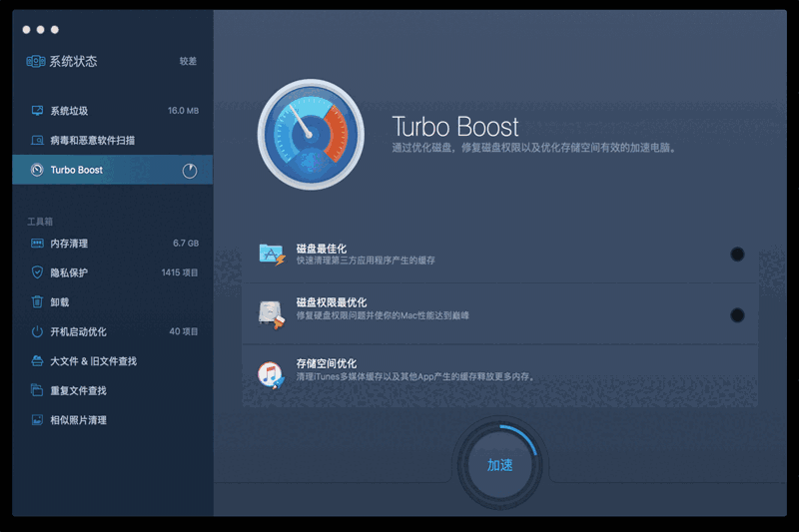The width and height of the screenshot is (799, 532).
Task: Close the window with first traffic light
Action: [x=27, y=30]
